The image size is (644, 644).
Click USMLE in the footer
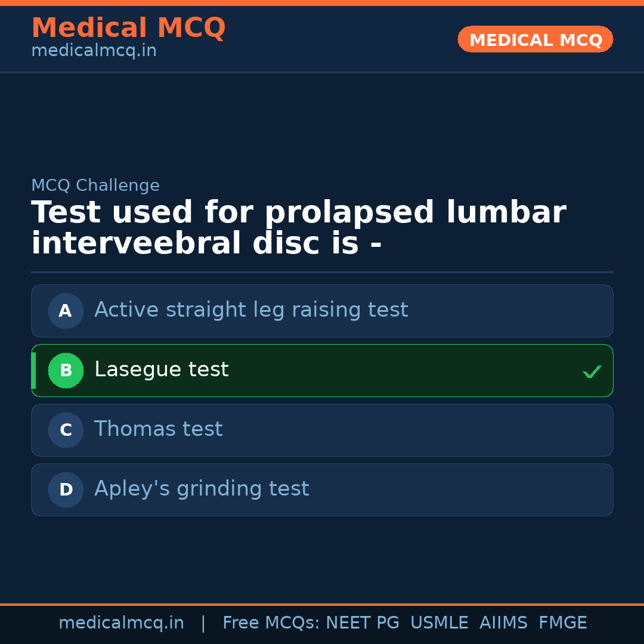tap(439, 623)
